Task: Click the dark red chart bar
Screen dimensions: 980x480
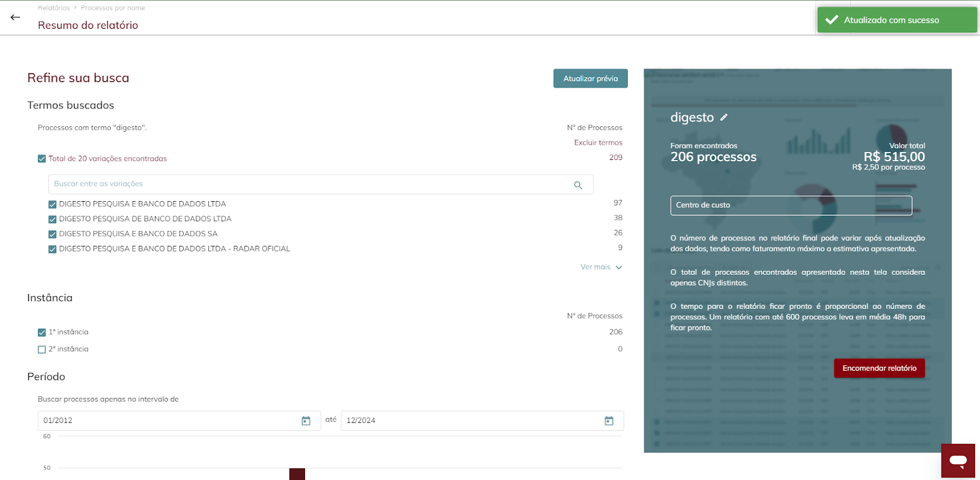Action: [297, 474]
